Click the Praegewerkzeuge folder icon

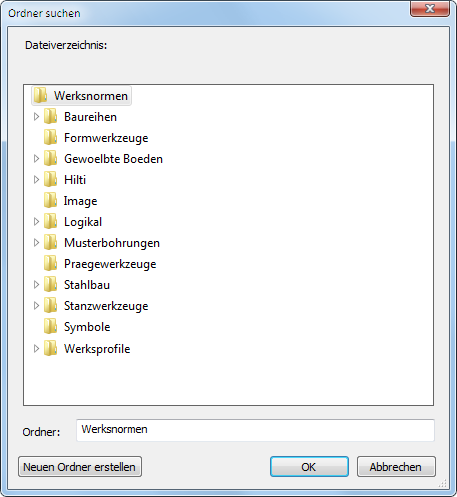[x=50, y=264]
